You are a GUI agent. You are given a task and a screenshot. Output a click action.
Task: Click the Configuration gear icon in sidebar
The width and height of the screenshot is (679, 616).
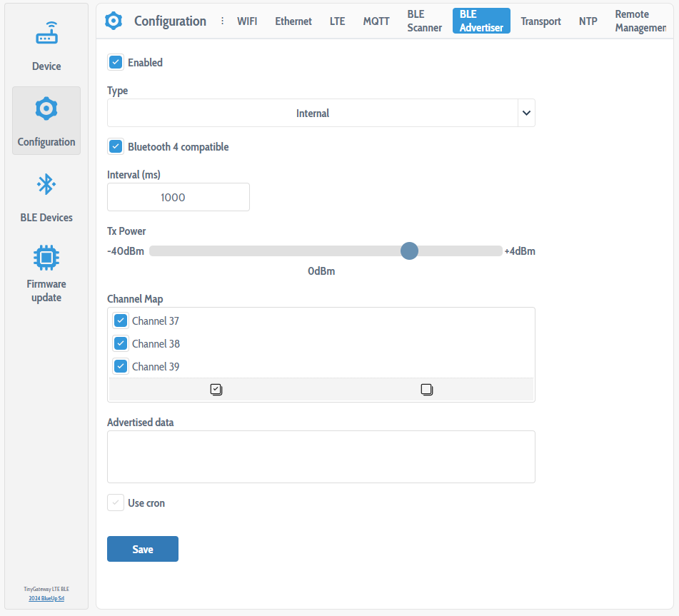[x=46, y=109]
